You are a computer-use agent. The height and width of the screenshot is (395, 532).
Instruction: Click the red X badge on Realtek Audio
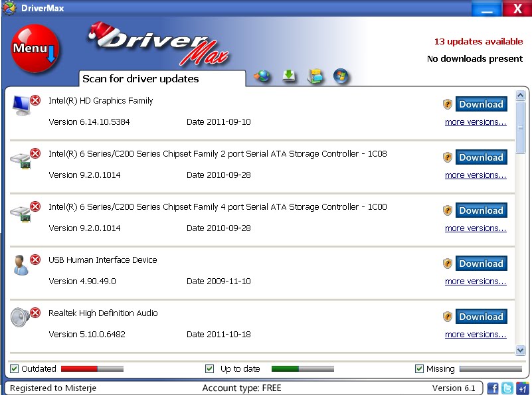[35, 313]
